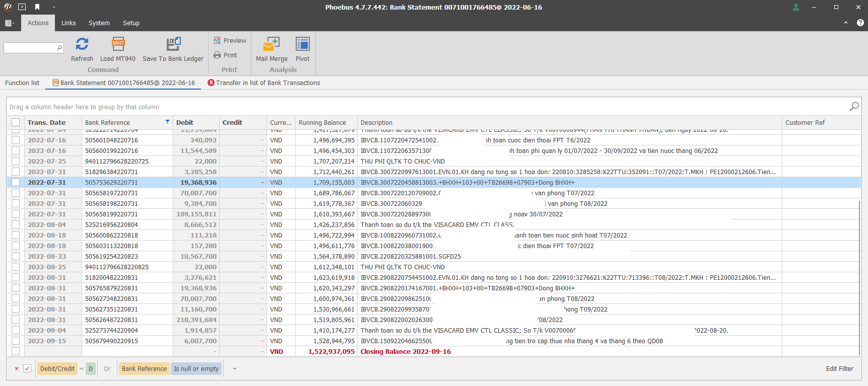
Task: Switch to Transfer in list of Bank Transactions tab
Action: tap(264, 83)
